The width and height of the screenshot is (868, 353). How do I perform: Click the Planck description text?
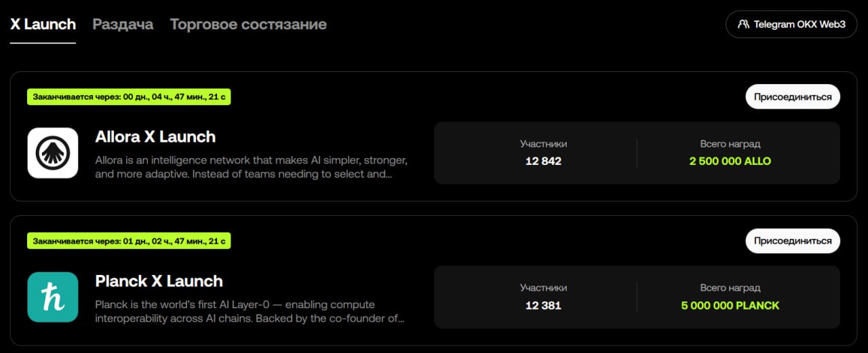tap(250, 312)
